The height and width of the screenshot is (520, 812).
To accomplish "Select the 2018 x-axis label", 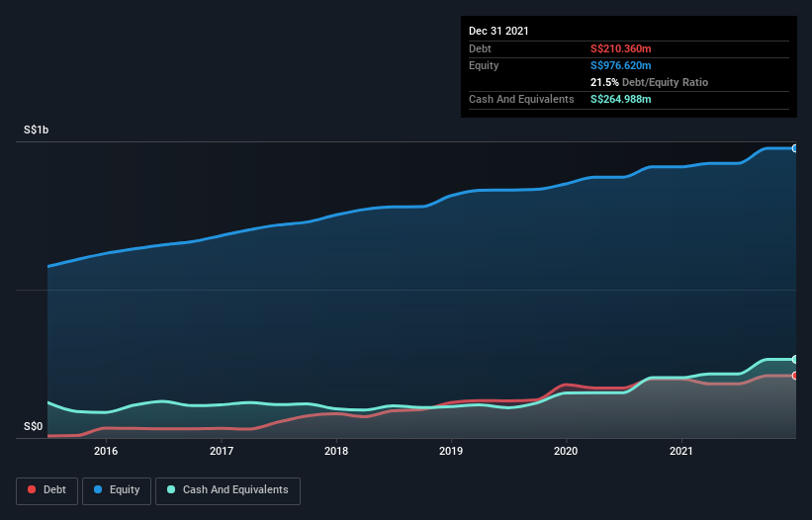I will [336, 451].
